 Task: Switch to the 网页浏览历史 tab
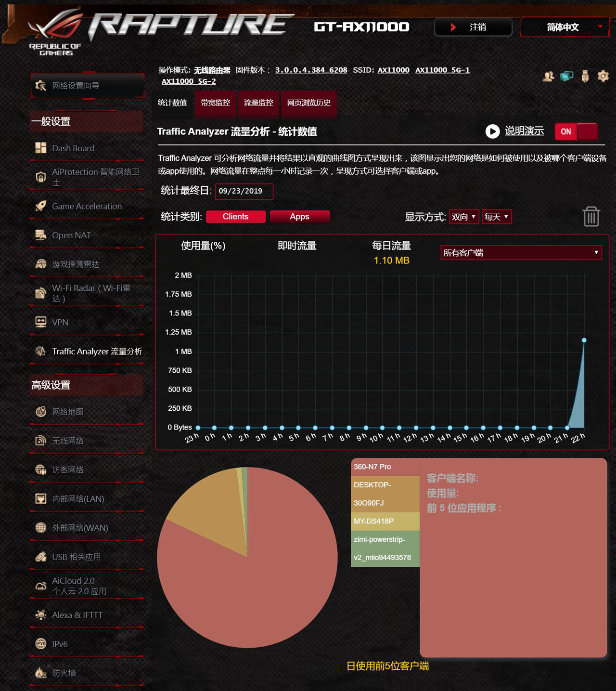(309, 103)
